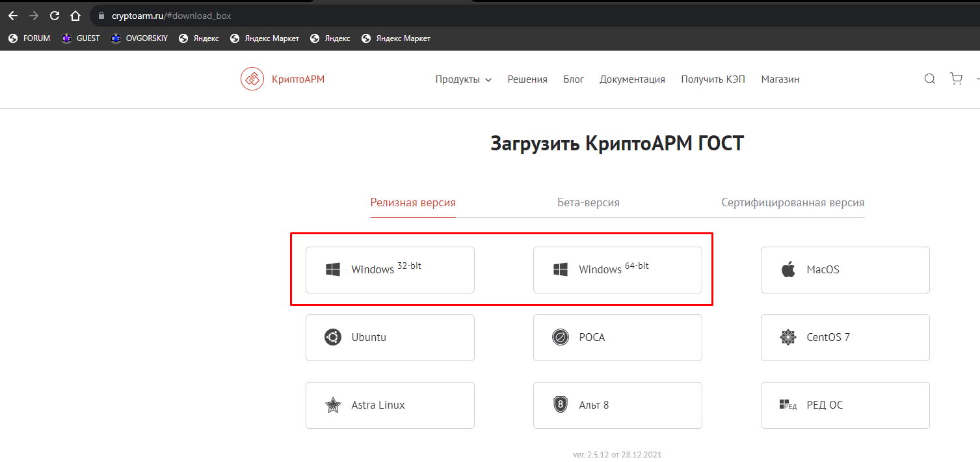Open the browser home page icon
Screen dimensions: 980x462
click(75, 16)
